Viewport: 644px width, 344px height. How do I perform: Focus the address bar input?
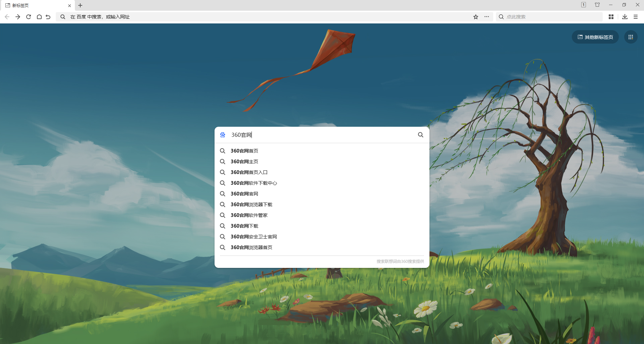[269, 17]
